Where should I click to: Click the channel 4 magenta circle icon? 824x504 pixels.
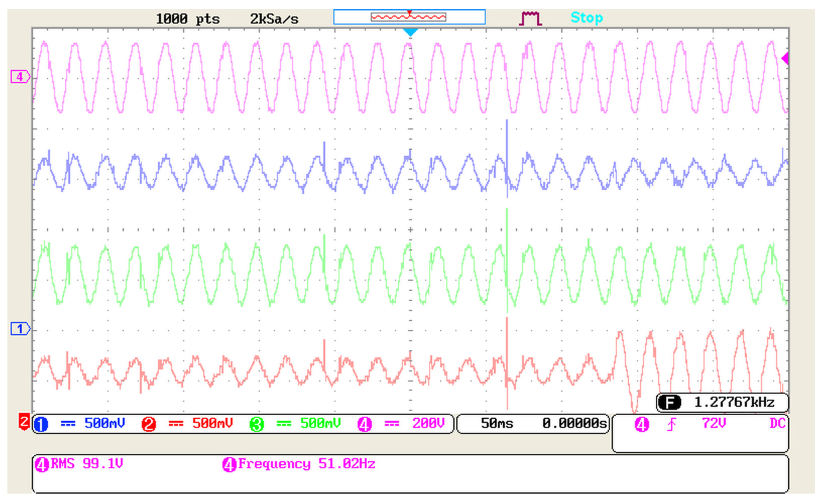click(364, 424)
